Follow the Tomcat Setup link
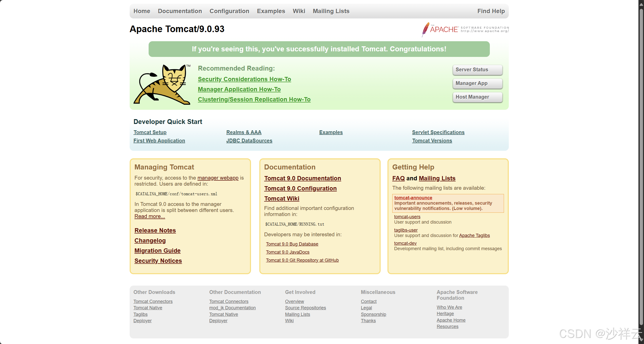 point(150,132)
